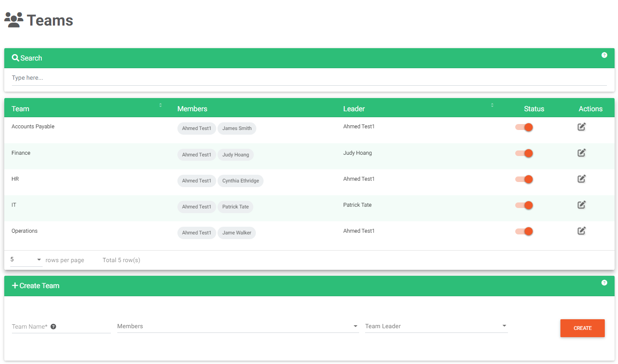Image resolution: width=618 pixels, height=364 pixels.
Task: Toggle the IT team status
Action: click(524, 205)
